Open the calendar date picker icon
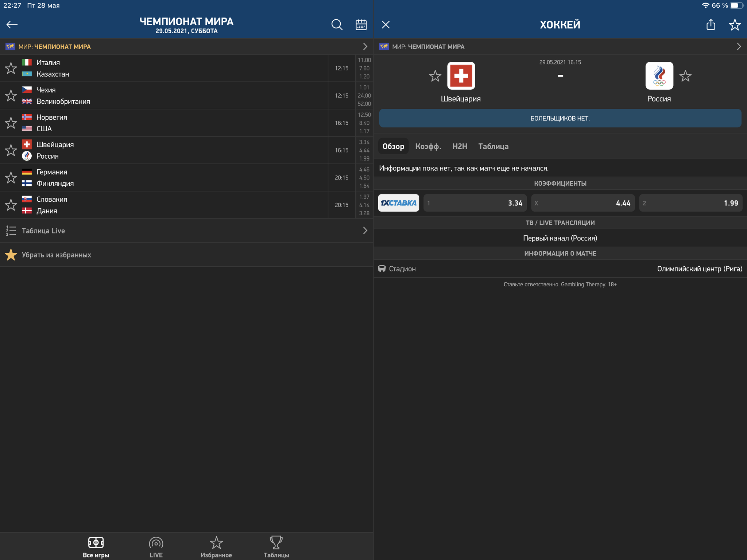This screenshot has width=747, height=560. 361,25
